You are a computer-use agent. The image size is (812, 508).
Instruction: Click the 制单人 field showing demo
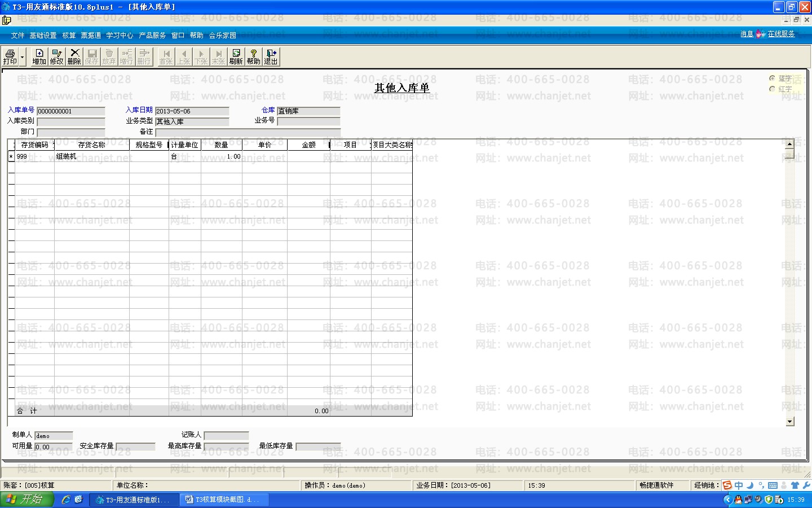tap(54, 436)
